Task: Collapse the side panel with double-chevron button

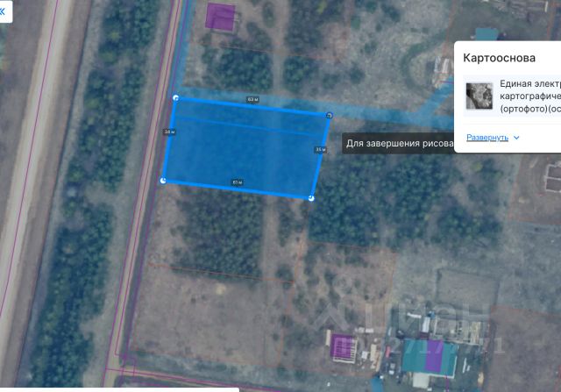Action: (4, 11)
